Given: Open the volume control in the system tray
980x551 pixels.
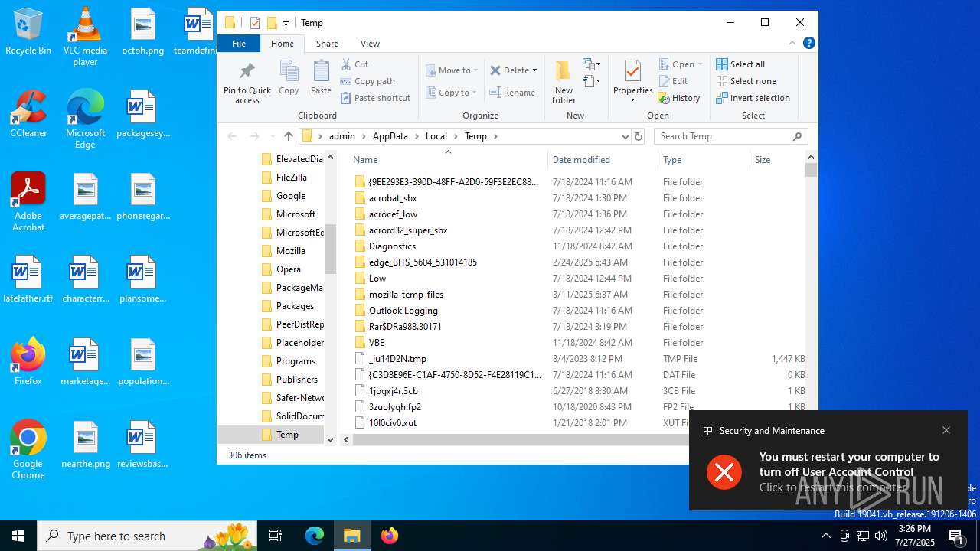Looking at the screenshot, I should 881,536.
